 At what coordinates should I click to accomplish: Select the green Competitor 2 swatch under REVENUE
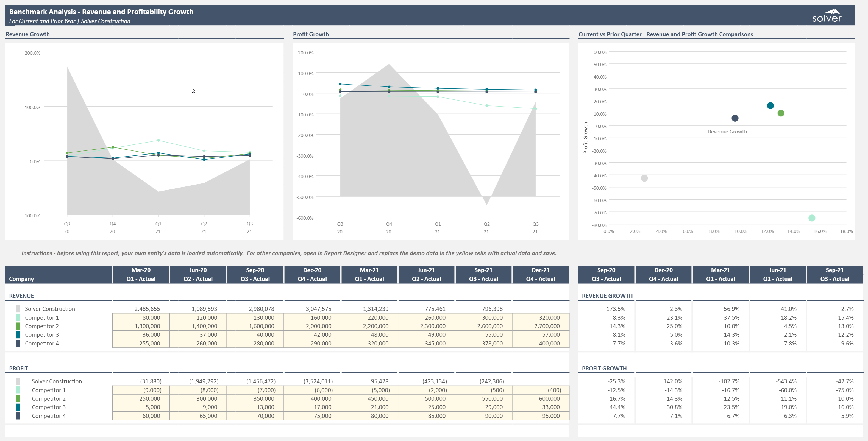(18, 326)
